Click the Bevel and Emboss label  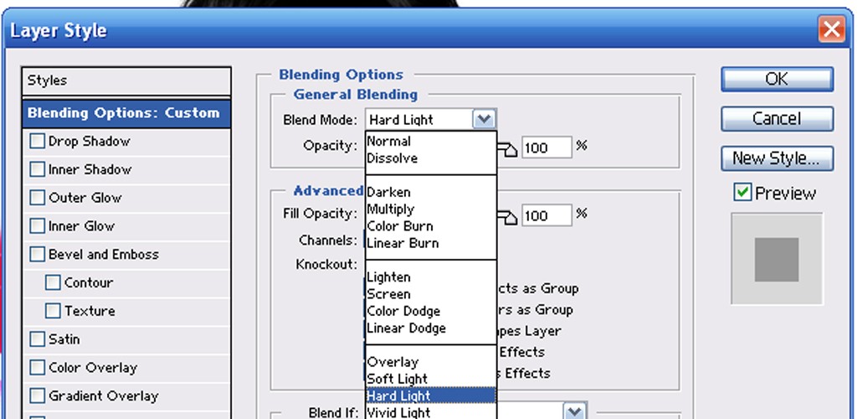tap(104, 255)
